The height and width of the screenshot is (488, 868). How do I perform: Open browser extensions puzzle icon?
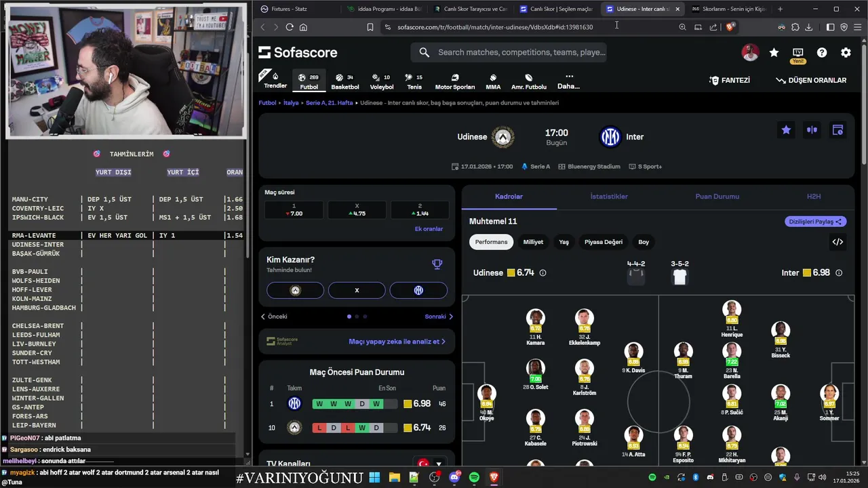coord(795,27)
